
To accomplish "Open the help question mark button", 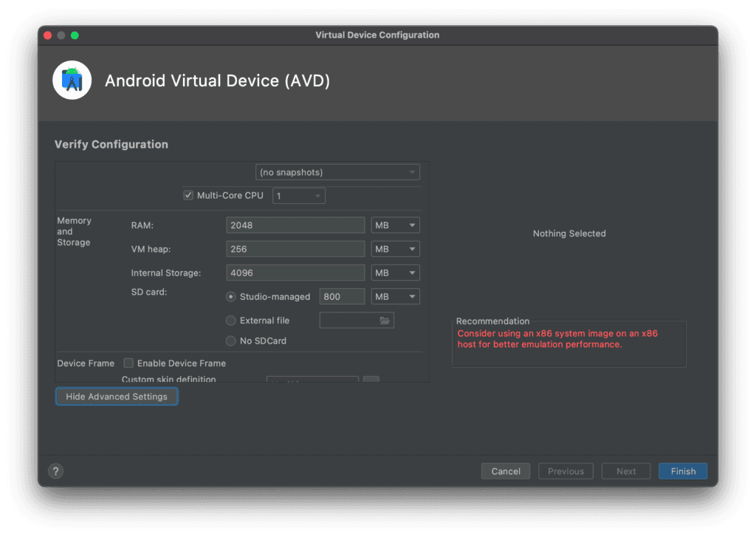I will 55,471.
